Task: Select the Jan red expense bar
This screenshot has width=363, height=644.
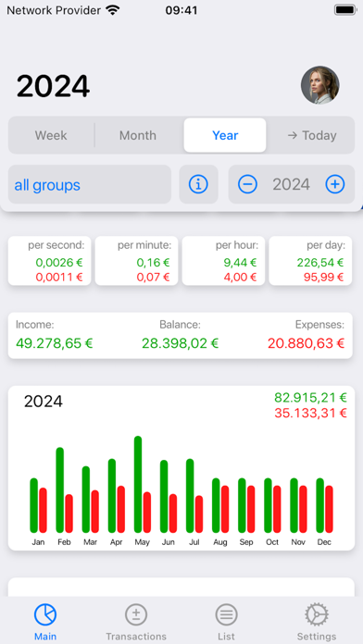Action: coord(43,510)
